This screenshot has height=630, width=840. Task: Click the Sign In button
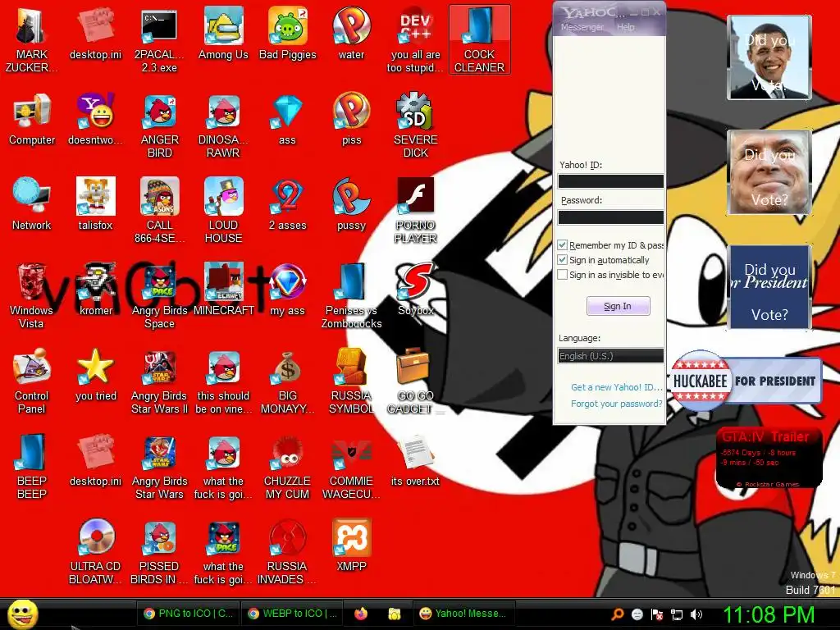click(618, 306)
